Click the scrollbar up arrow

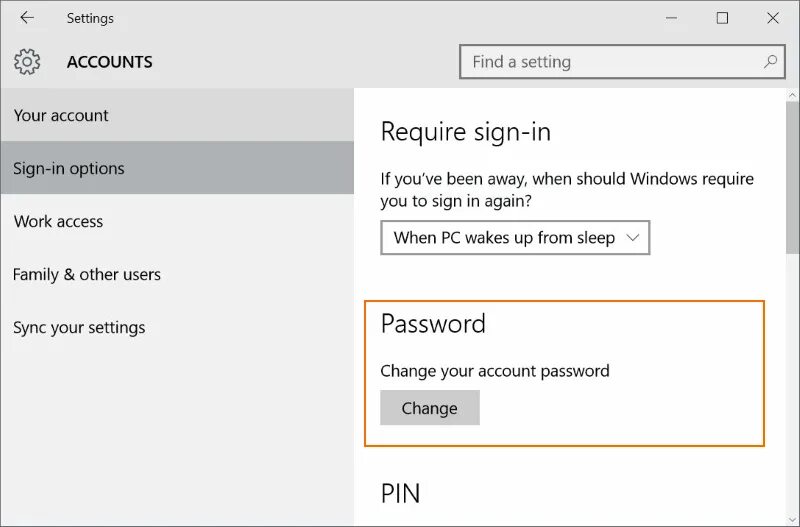(x=792, y=97)
